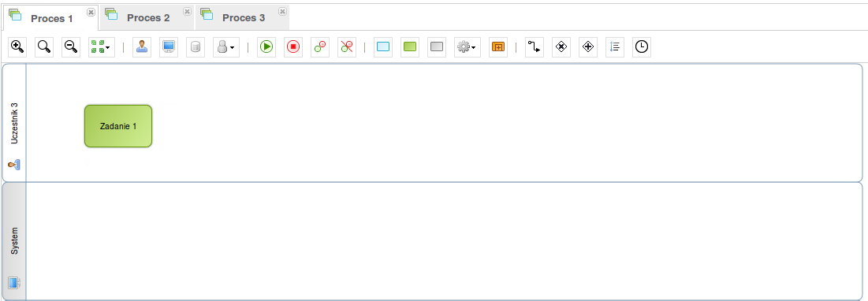Reset zoom with plain magnifier icon
This screenshot has width=868, height=301.
click(44, 47)
